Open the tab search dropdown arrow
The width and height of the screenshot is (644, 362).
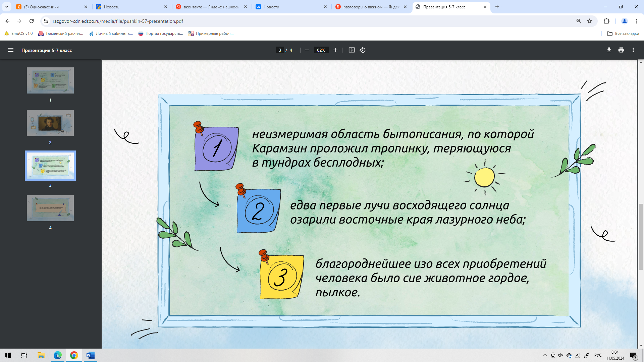[x=7, y=7]
